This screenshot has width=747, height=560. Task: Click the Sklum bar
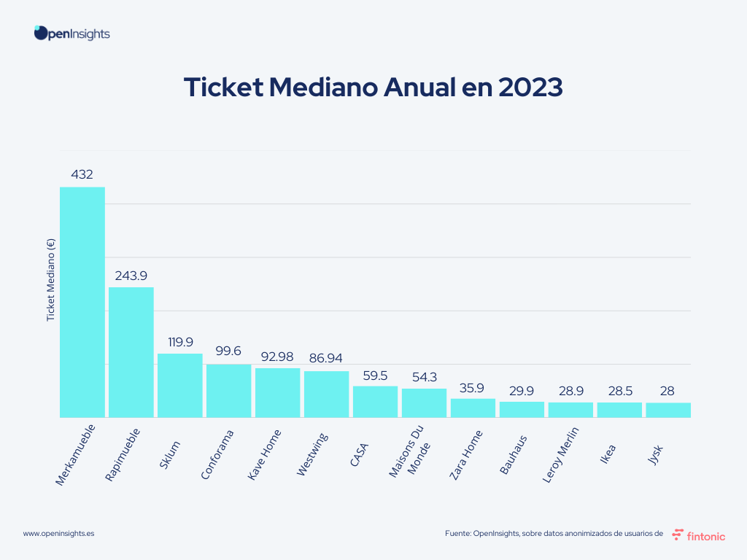click(x=179, y=385)
